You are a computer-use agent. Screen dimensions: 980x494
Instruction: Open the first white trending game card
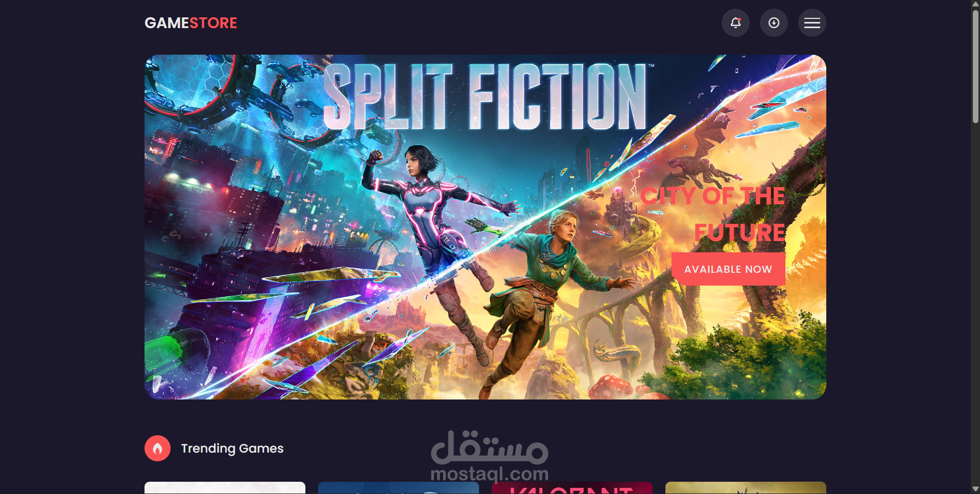tap(225, 488)
